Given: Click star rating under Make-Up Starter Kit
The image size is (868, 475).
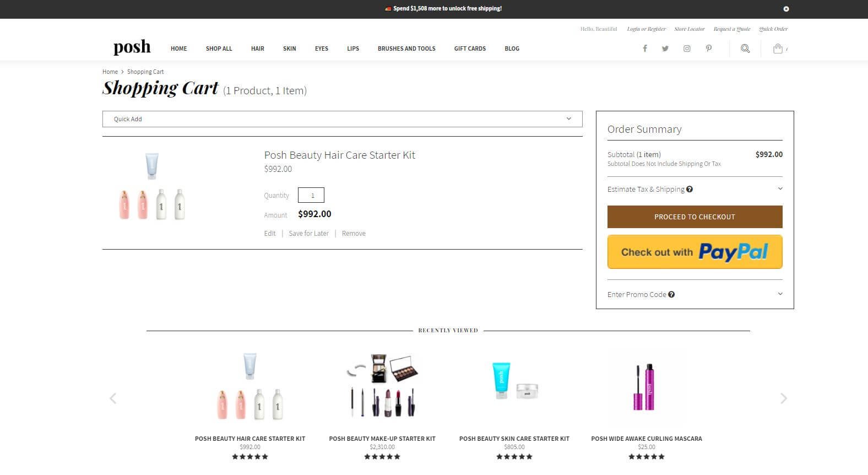Looking at the screenshot, I should [382, 456].
